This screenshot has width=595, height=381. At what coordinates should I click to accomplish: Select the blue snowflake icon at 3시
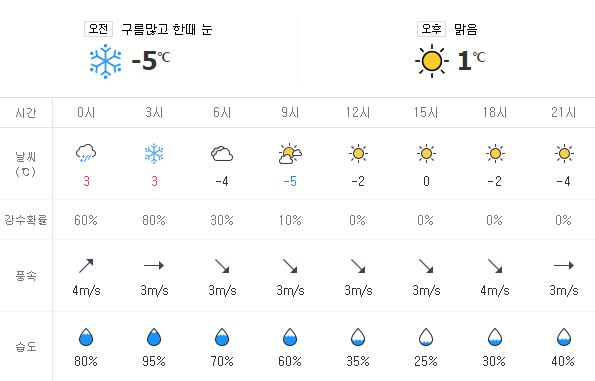(154, 153)
